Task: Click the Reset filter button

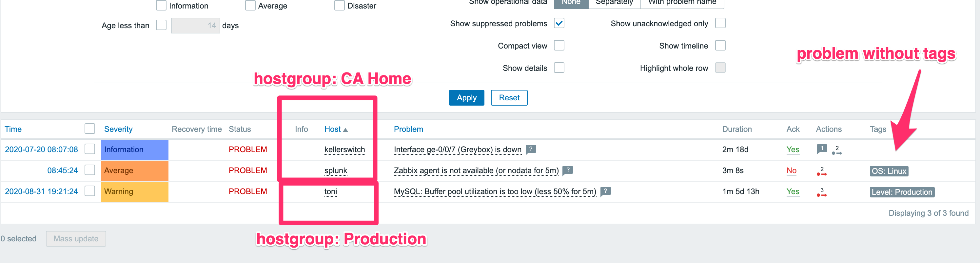Action: 509,97
